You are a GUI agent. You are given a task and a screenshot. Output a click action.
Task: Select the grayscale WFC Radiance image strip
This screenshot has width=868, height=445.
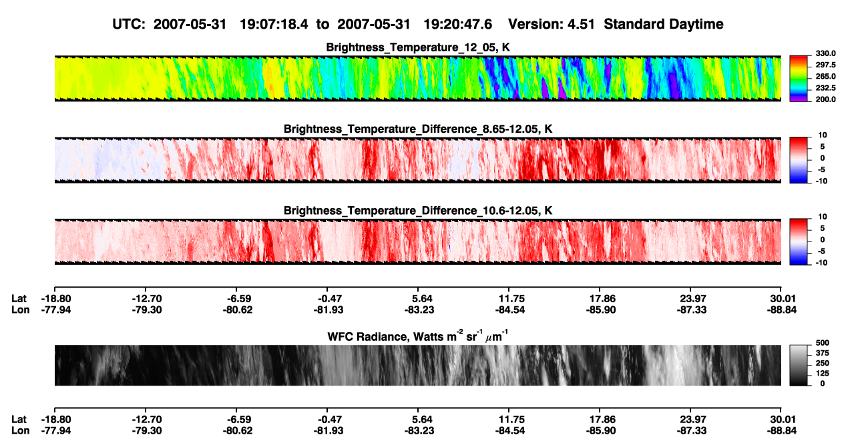(417, 366)
